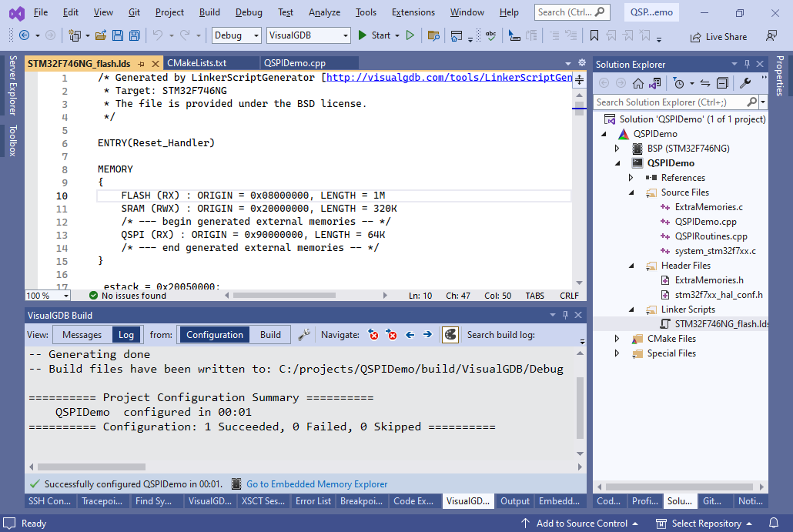Click the blue Navigate forward arrow
The image size is (793, 532).
[427, 335]
